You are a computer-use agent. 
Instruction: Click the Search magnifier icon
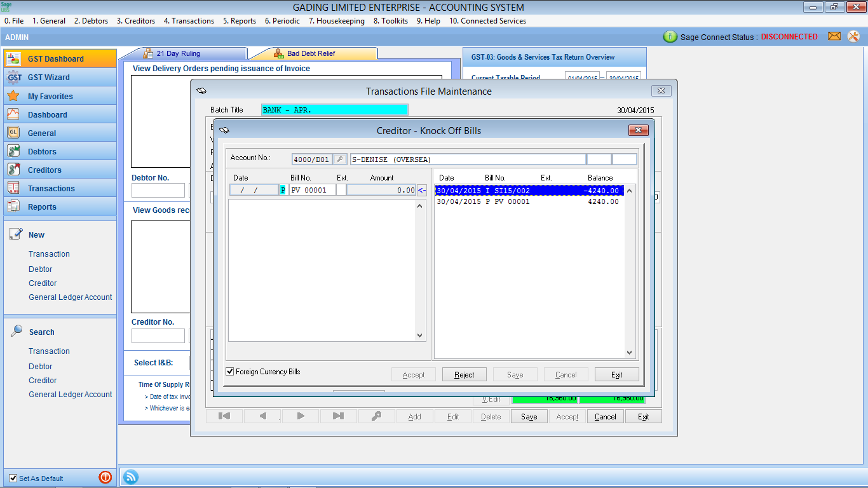tap(16, 331)
